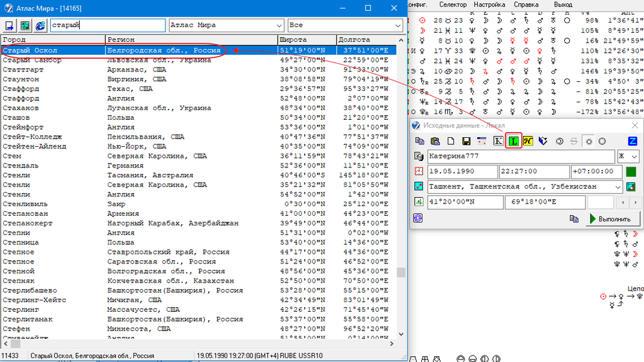
Task: Click the grayed swap arrows icon
Action: (x=574, y=141)
